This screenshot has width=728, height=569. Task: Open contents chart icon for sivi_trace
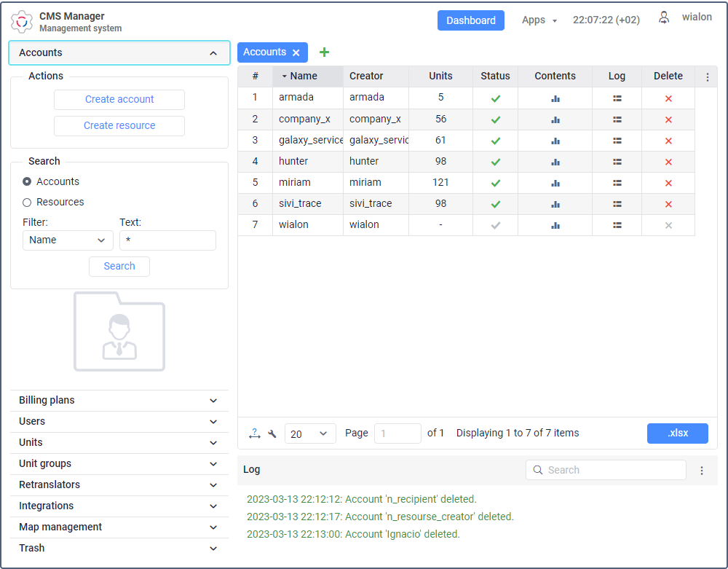(555, 204)
